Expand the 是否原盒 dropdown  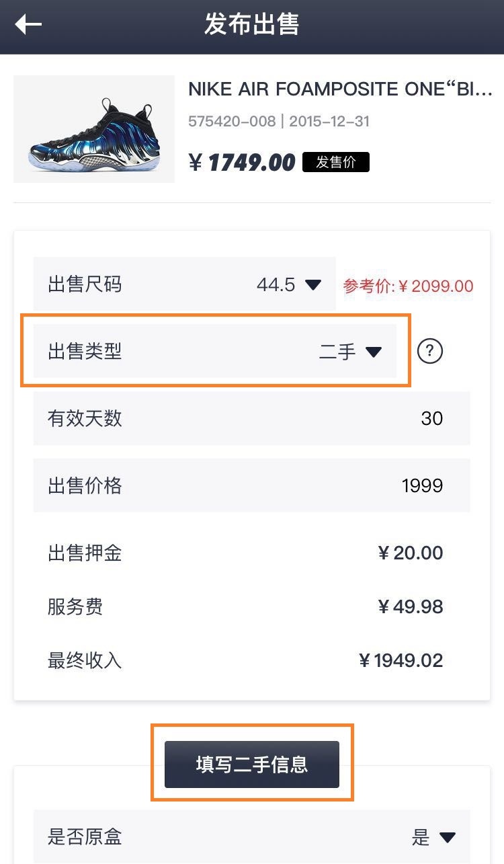pyautogui.click(x=447, y=837)
